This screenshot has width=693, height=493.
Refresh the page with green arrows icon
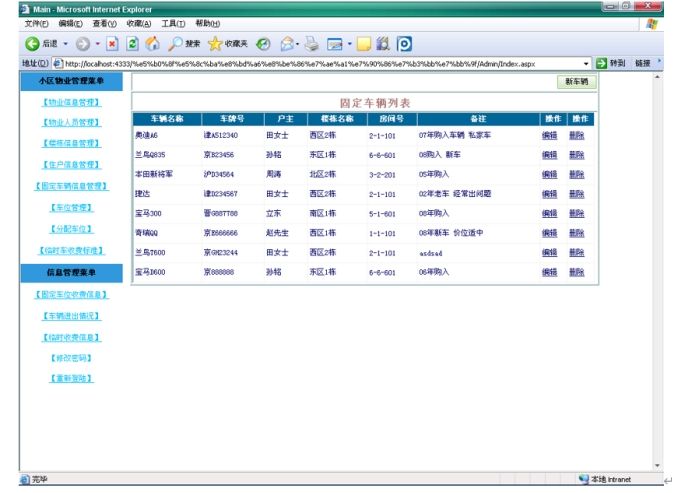(x=132, y=44)
